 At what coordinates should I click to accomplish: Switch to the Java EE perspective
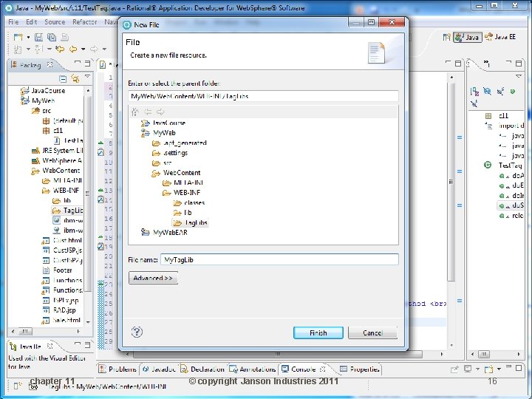click(500, 37)
